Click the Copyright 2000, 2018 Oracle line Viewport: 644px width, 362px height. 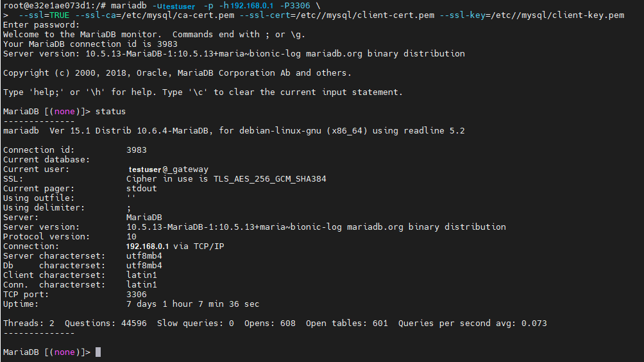pyautogui.click(x=177, y=73)
